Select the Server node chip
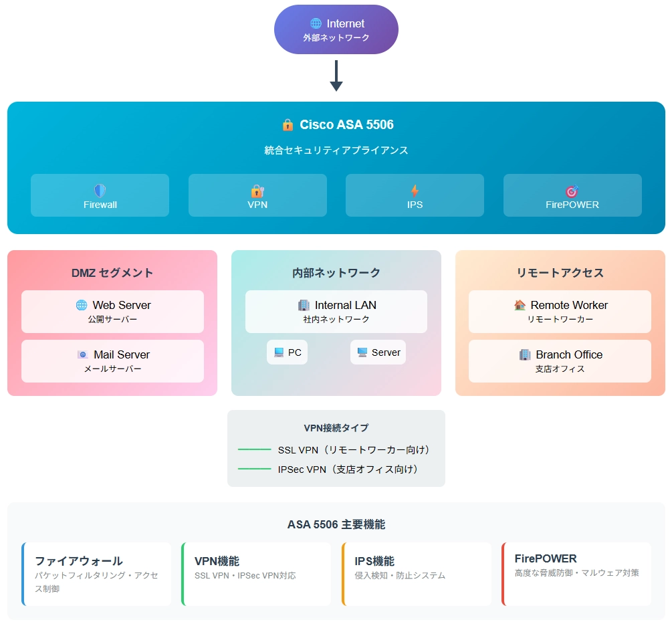672x626 pixels. [378, 352]
